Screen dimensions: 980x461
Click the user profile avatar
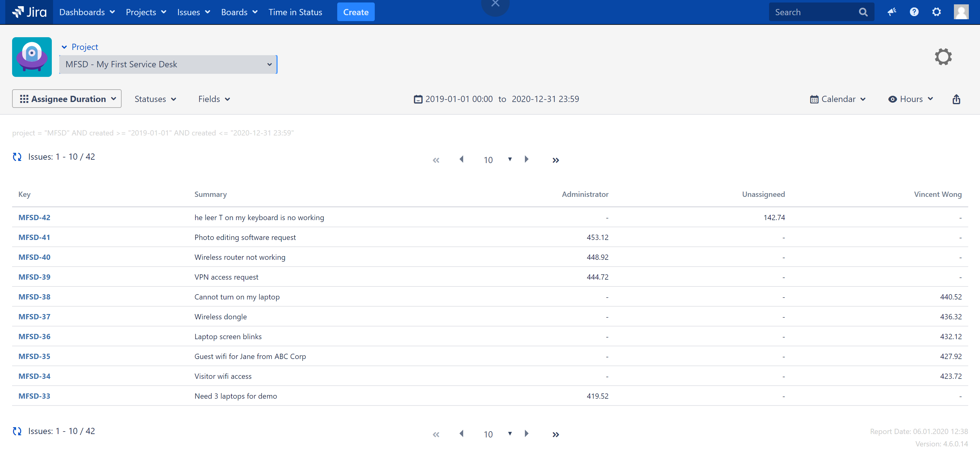pyautogui.click(x=961, y=12)
